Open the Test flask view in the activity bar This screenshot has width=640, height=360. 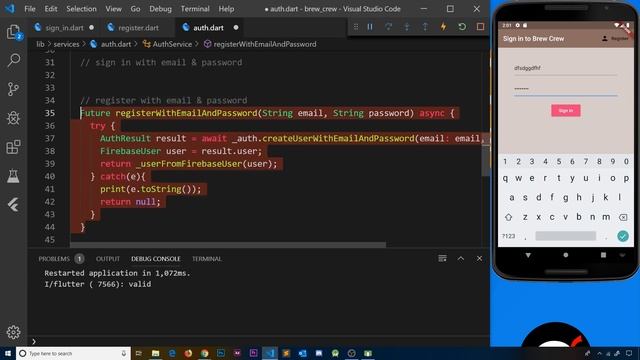click(13, 176)
